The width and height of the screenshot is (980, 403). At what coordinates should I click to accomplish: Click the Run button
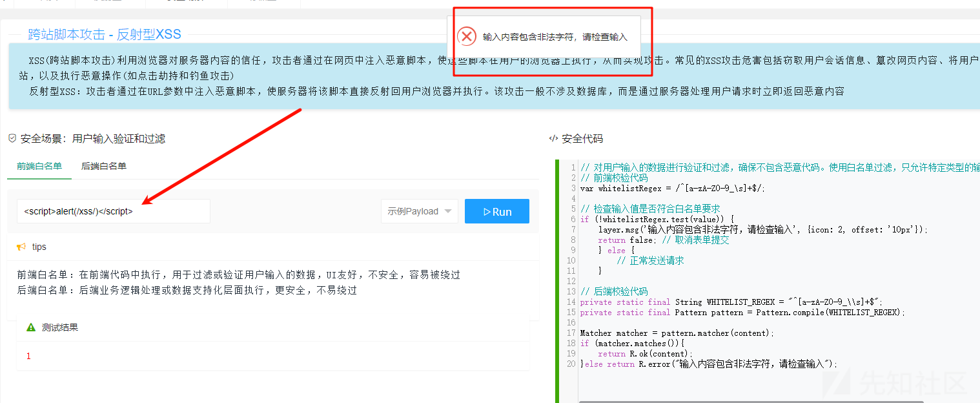[x=497, y=211]
